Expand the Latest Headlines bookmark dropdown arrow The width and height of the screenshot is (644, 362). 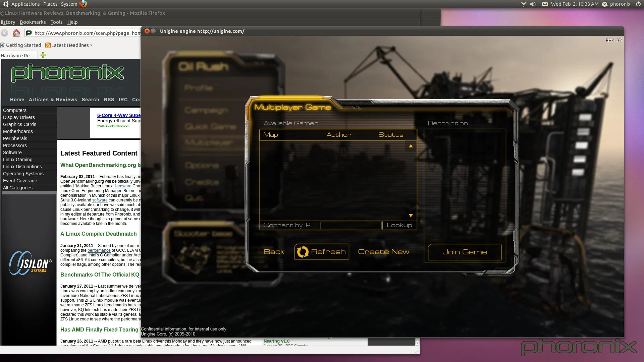tap(91, 45)
